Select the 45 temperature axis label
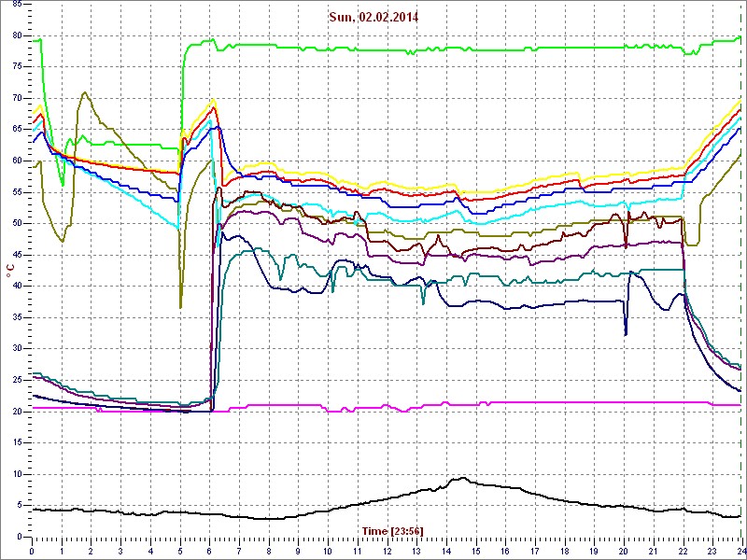747x560 pixels. 16,255
